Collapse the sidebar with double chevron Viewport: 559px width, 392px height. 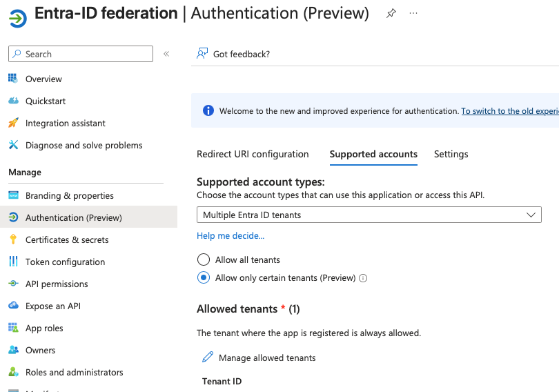coord(166,54)
